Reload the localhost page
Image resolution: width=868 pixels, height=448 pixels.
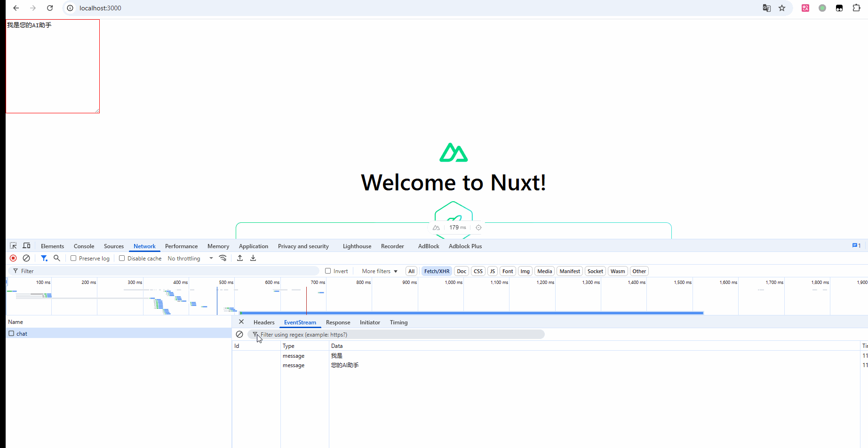(50, 8)
